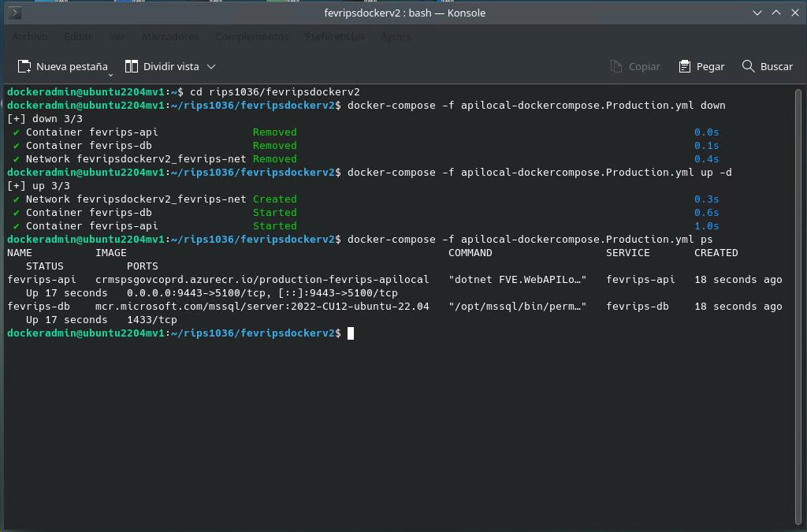This screenshot has width=807, height=532.
Task: Click the 'CREATED' column header
Action: pyautogui.click(x=716, y=252)
